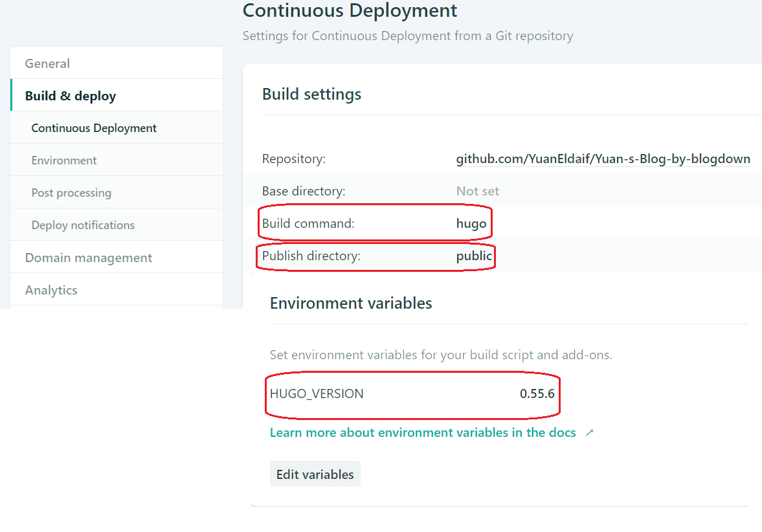Click the public publish directory value
The width and height of the screenshot is (762, 532).
coord(474,256)
